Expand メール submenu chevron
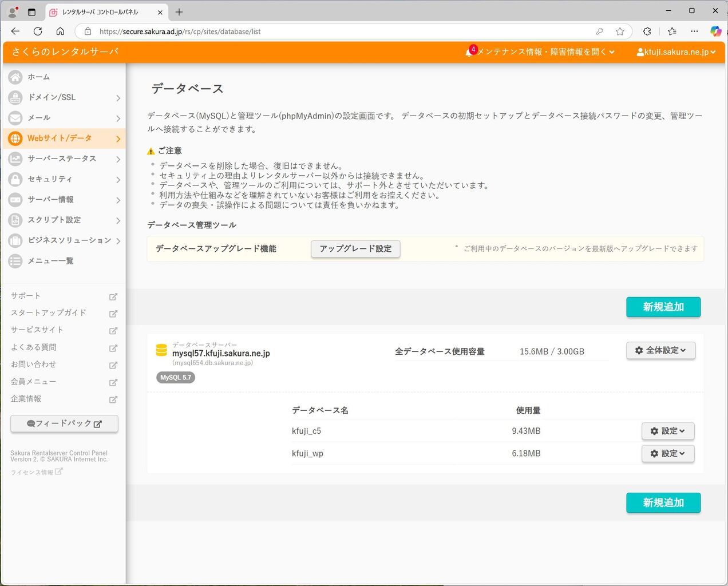The image size is (728, 586). 118,118
